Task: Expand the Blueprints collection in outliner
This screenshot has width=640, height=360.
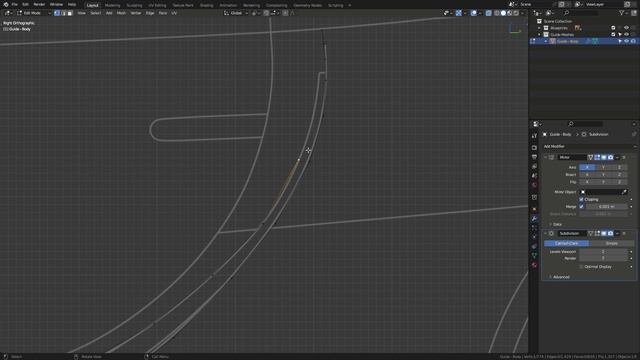Action: (539, 28)
